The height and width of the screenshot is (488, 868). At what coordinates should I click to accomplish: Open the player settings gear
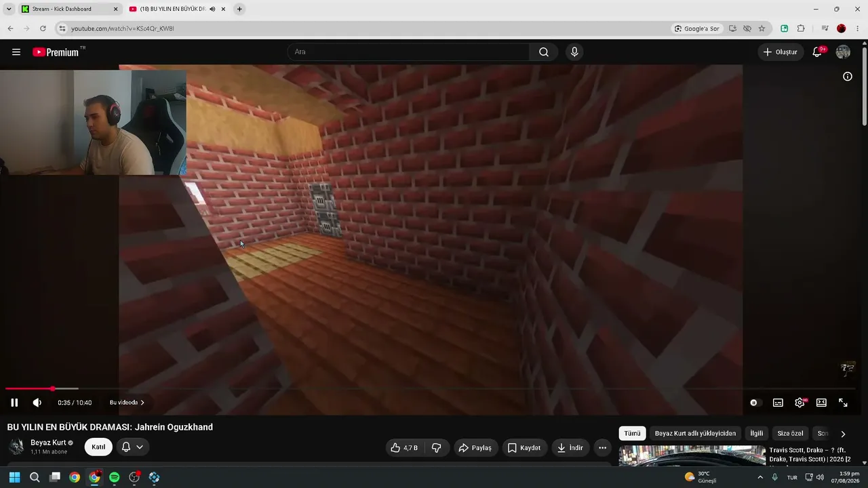point(800,403)
